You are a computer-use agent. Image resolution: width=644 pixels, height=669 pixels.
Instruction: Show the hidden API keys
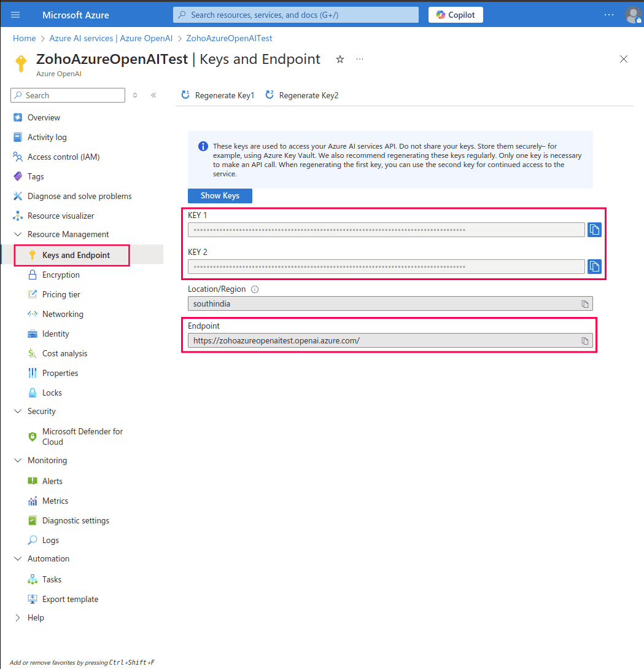(219, 195)
